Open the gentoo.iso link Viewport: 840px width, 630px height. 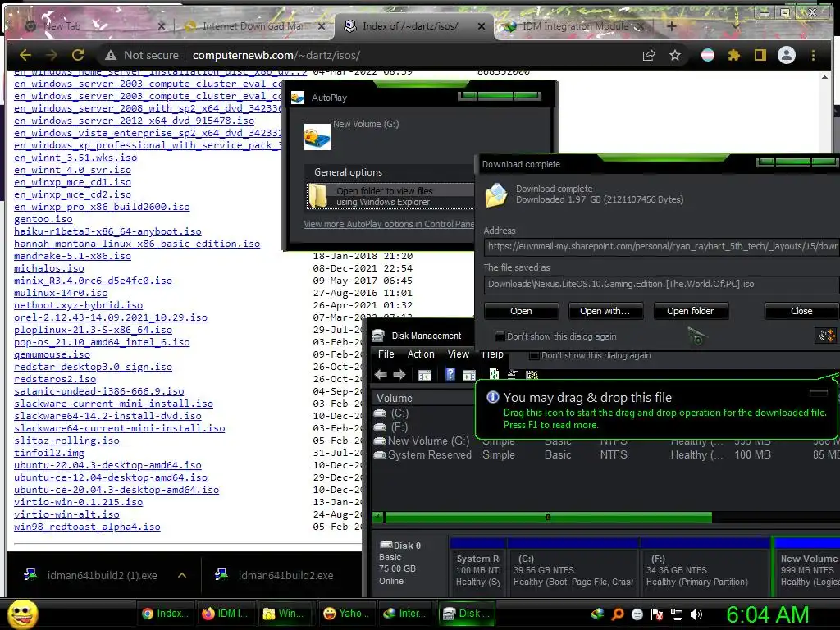[43, 218]
